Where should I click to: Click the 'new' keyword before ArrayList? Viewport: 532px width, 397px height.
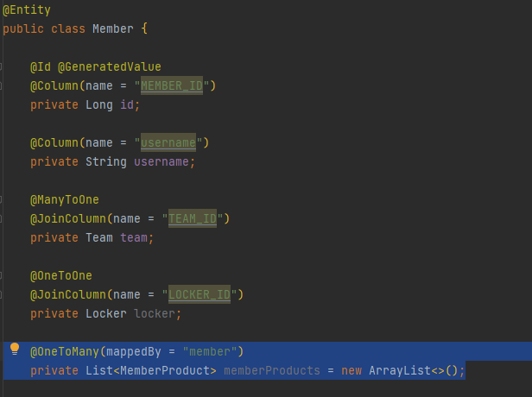tap(351, 370)
